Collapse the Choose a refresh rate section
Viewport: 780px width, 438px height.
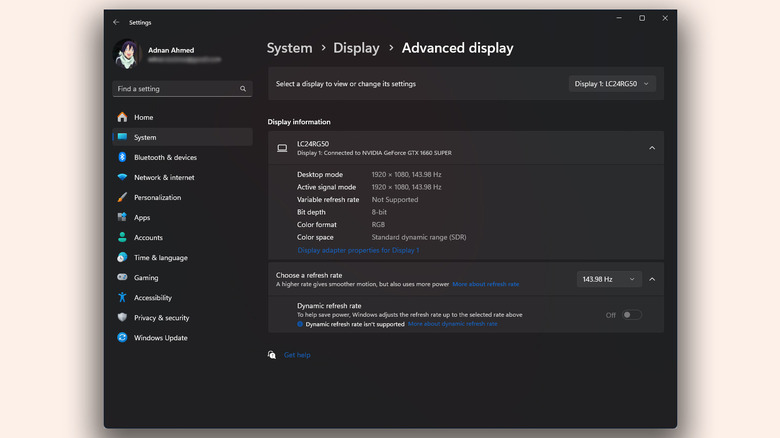(x=652, y=279)
